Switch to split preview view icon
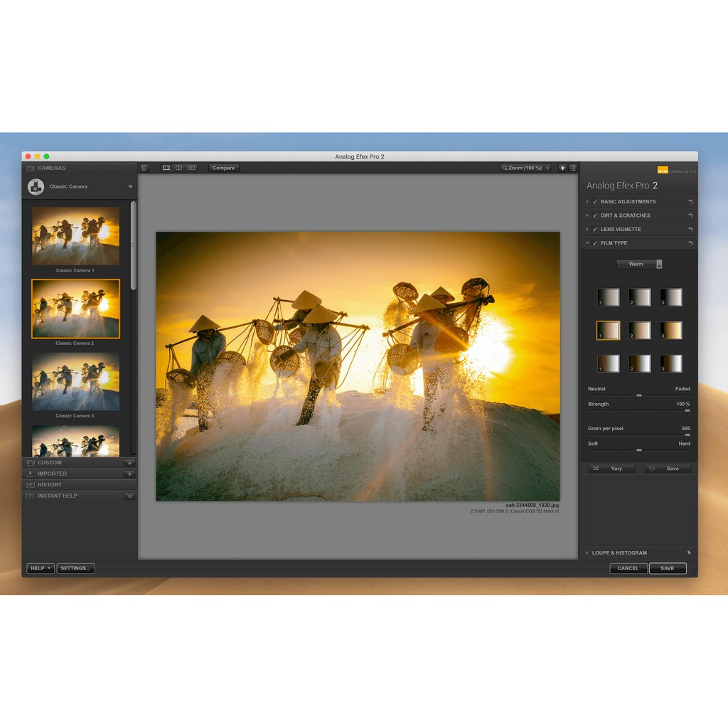The height and width of the screenshot is (728, 728). point(179,168)
